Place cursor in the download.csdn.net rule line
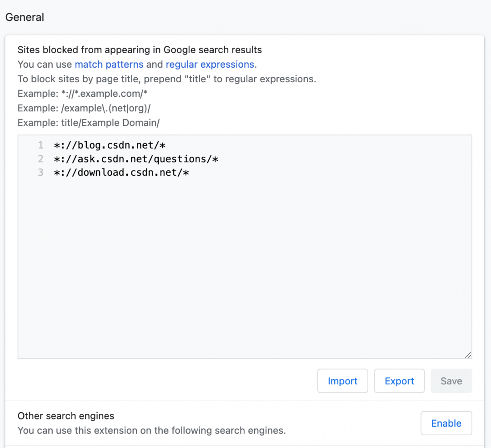This screenshot has width=491, height=448. point(120,173)
